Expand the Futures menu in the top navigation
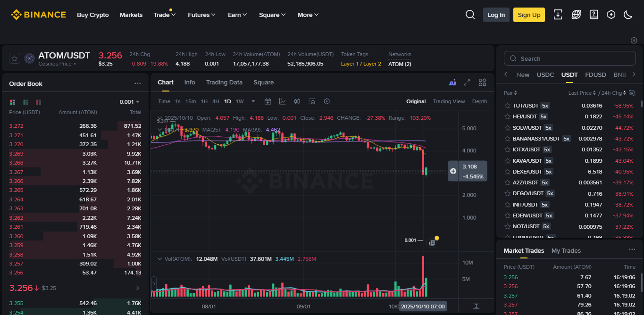644x315 pixels. [x=201, y=15]
